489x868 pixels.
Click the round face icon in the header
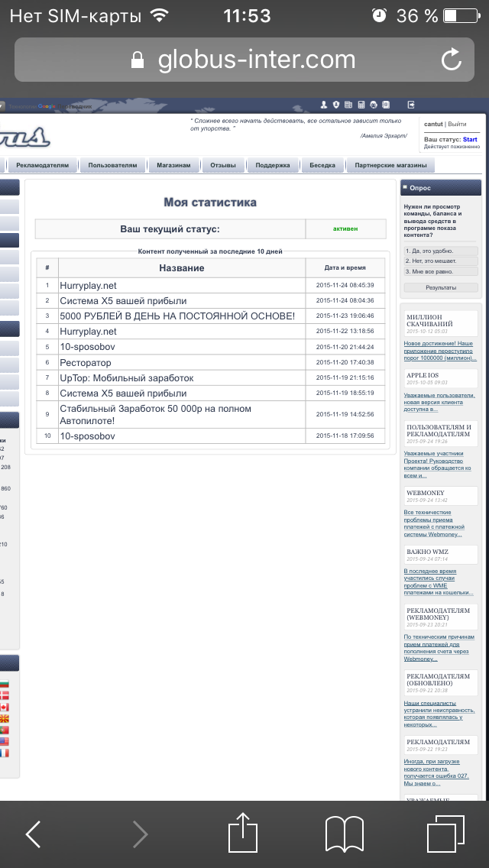click(374, 105)
